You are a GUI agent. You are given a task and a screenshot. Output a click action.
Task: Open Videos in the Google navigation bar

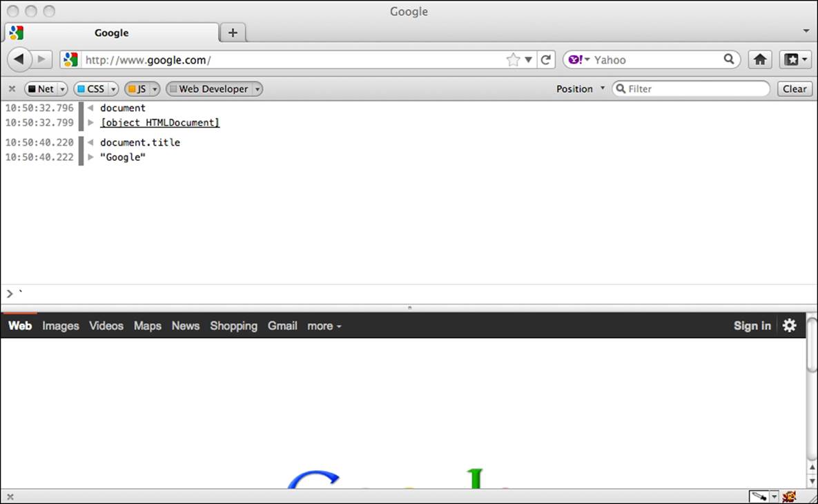(x=106, y=326)
